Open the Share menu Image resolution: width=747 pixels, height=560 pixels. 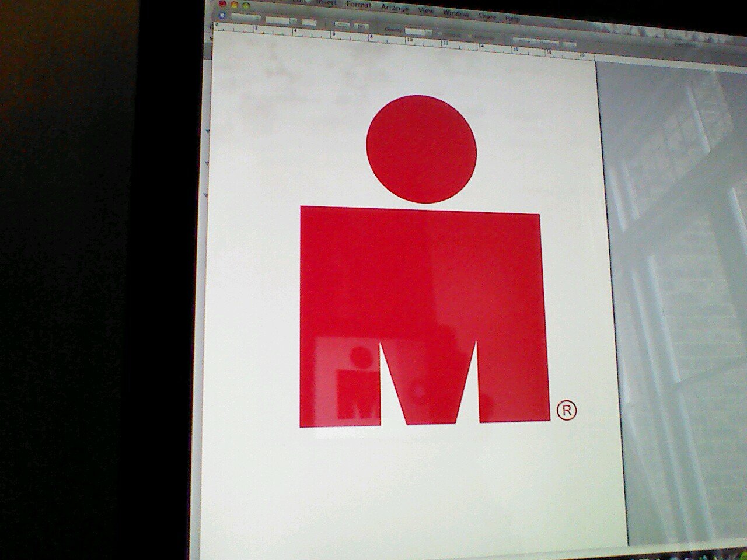(x=487, y=16)
